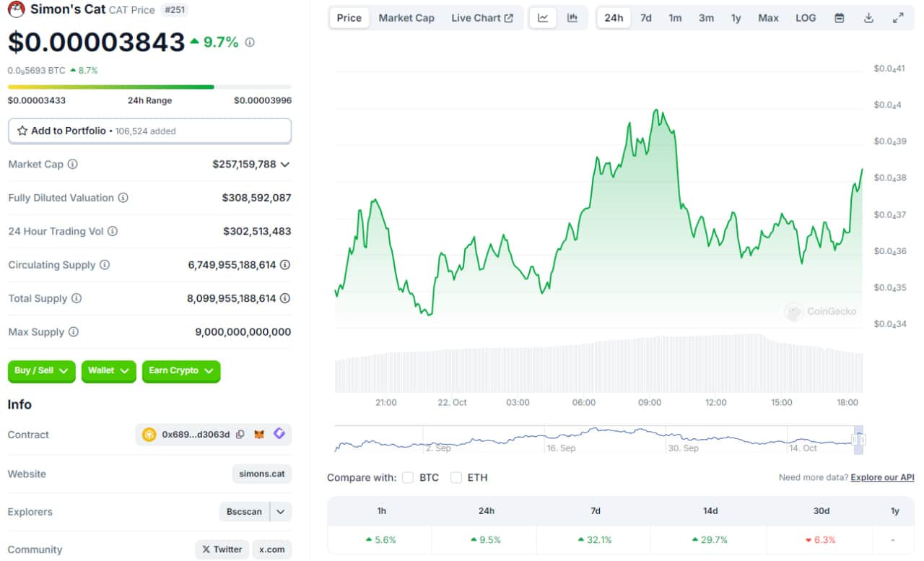Expand the Explorers dropdown arrow

[x=281, y=512]
